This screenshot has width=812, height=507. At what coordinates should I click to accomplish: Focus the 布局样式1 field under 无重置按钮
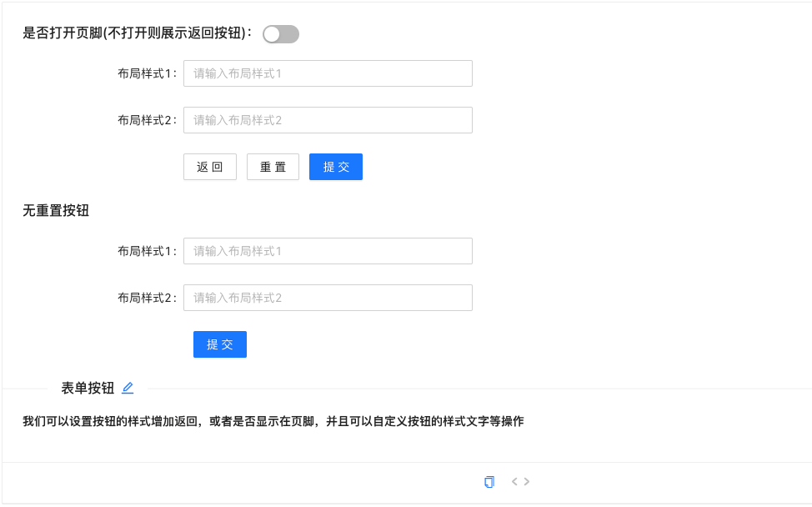[328, 251]
